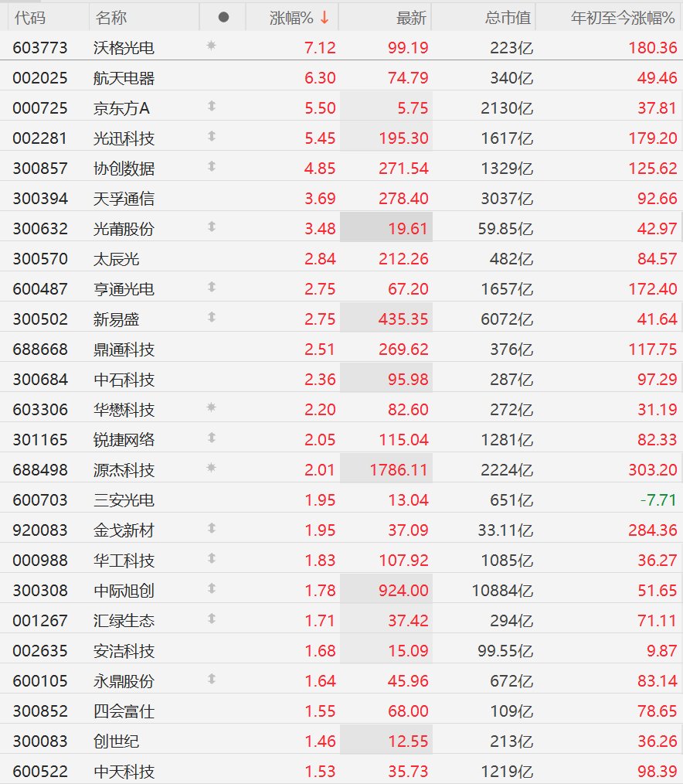Click the 名称 column header
The height and width of the screenshot is (784, 683).
(x=111, y=18)
